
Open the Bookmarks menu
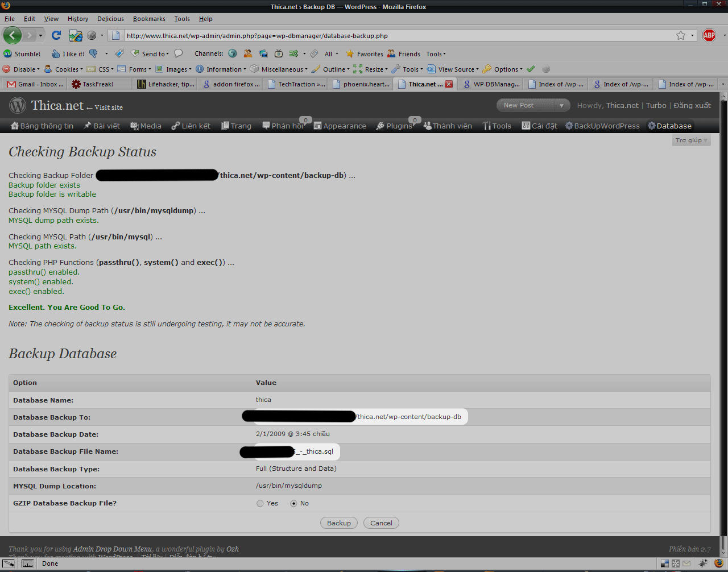click(149, 19)
